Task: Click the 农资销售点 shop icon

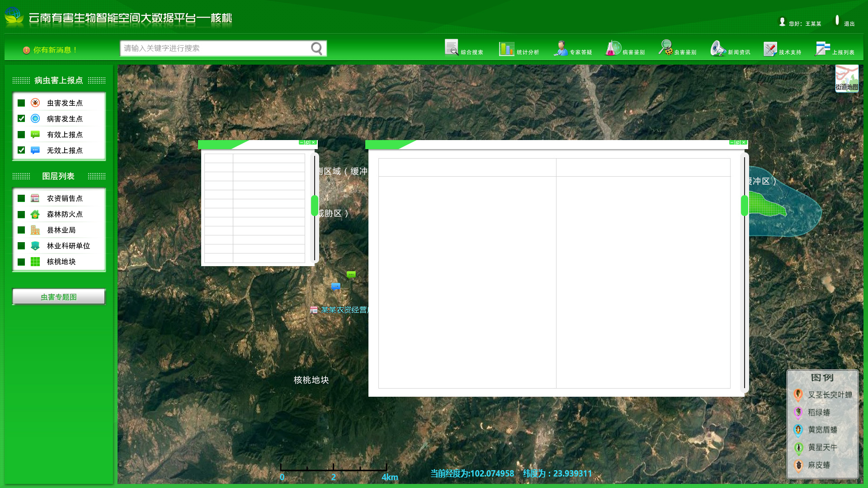Action: (x=35, y=198)
